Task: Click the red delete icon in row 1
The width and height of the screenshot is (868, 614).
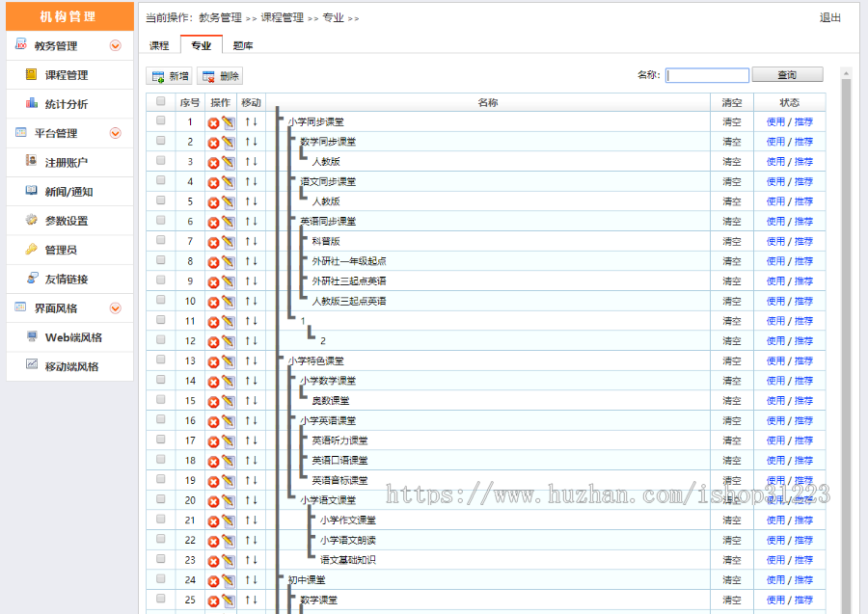Action: click(x=213, y=122)
